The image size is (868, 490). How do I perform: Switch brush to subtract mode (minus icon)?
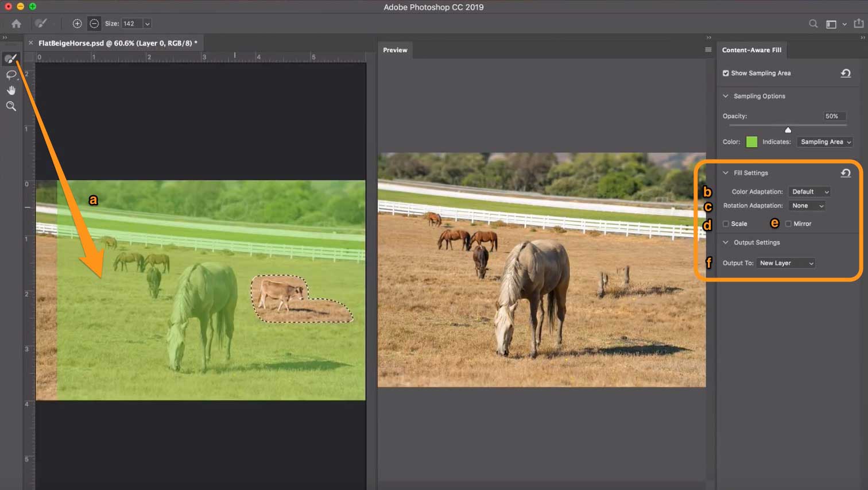pyautogui.click(x=94, y=24)
